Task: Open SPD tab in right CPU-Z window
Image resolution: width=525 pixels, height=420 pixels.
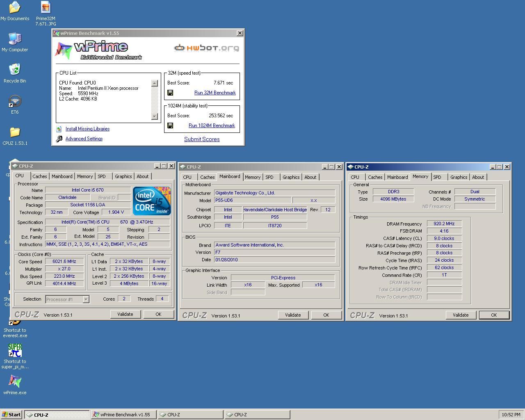Action: [x=437, y=177]
